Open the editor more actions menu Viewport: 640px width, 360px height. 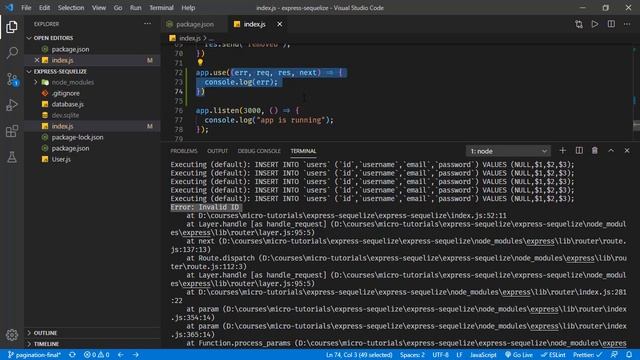coord(627,24)
